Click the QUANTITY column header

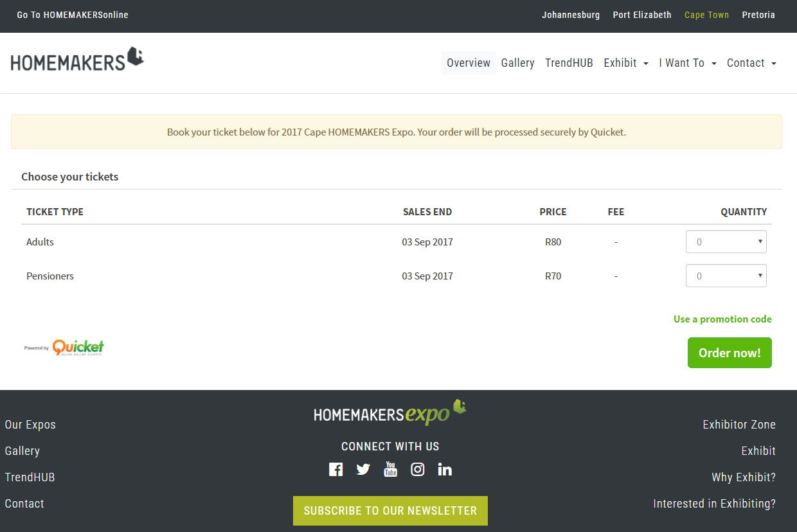744,212
